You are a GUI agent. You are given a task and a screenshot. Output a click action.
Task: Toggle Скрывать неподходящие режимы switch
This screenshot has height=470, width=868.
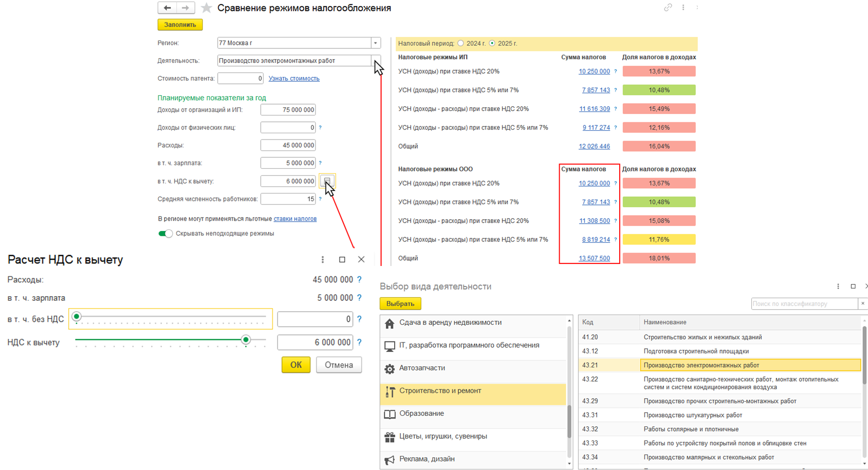point(165,234)
